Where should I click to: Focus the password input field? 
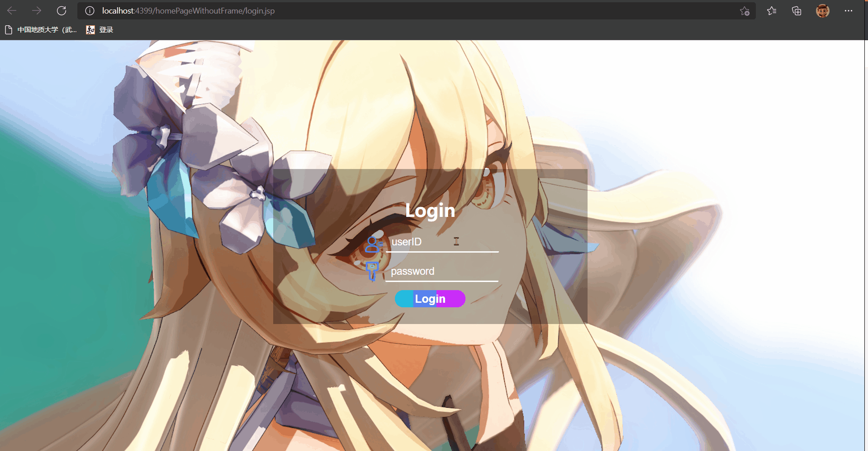point(442,272)
